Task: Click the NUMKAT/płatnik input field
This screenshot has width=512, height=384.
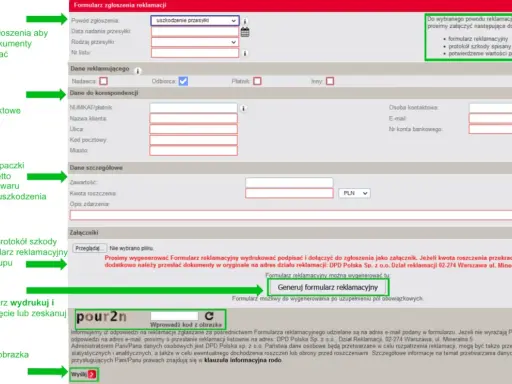Action: (193, 108)
